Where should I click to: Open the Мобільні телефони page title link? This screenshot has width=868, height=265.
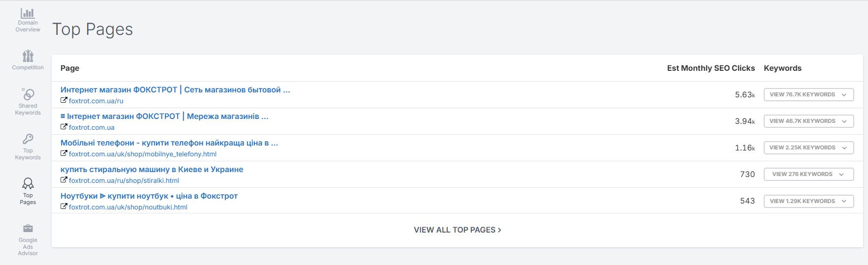click(x=169, y=143)
